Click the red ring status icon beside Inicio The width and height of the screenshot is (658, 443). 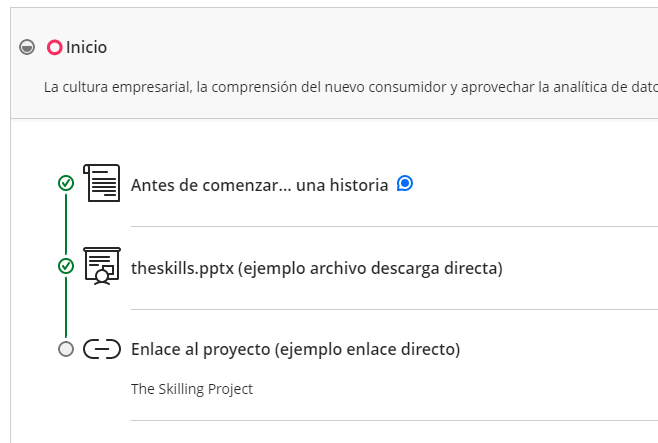[x=55, y=47]
